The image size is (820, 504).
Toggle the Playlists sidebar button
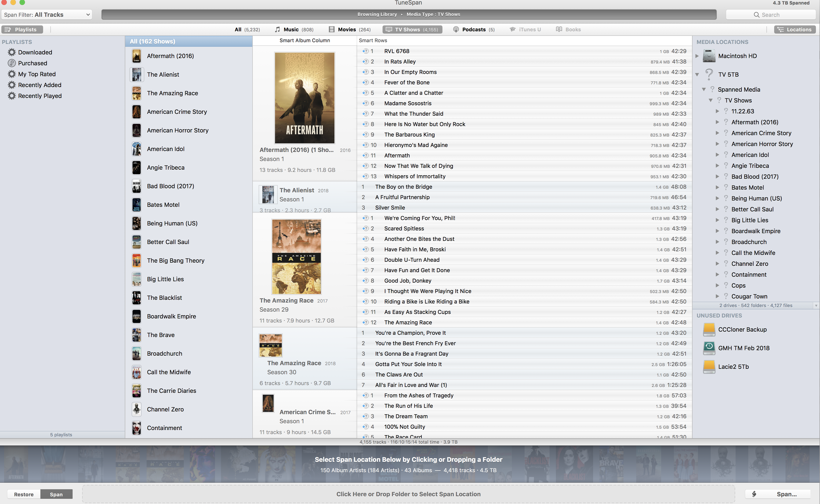[x=22, y=30]
